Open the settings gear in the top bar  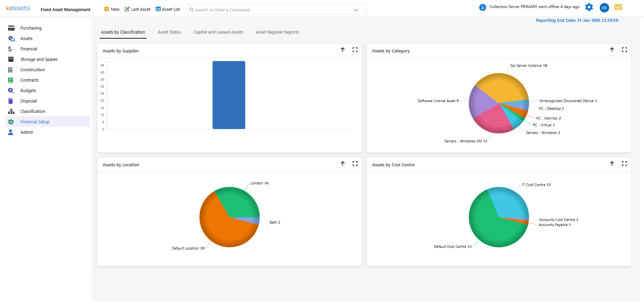[589, 7]
